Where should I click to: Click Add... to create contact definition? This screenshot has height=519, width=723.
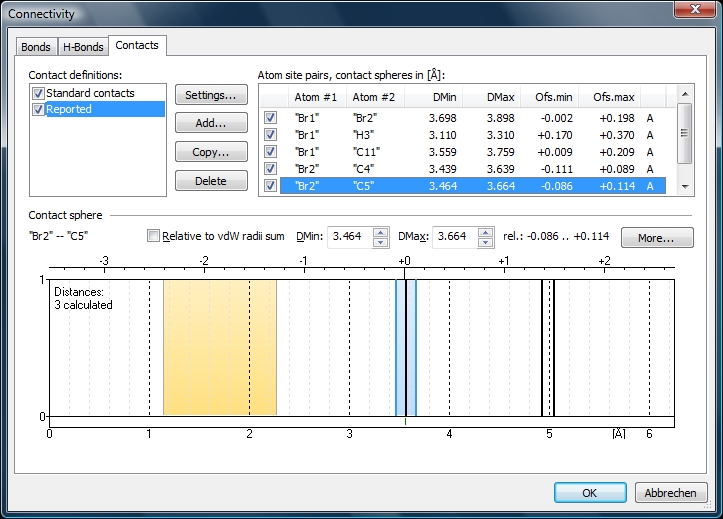211,124
